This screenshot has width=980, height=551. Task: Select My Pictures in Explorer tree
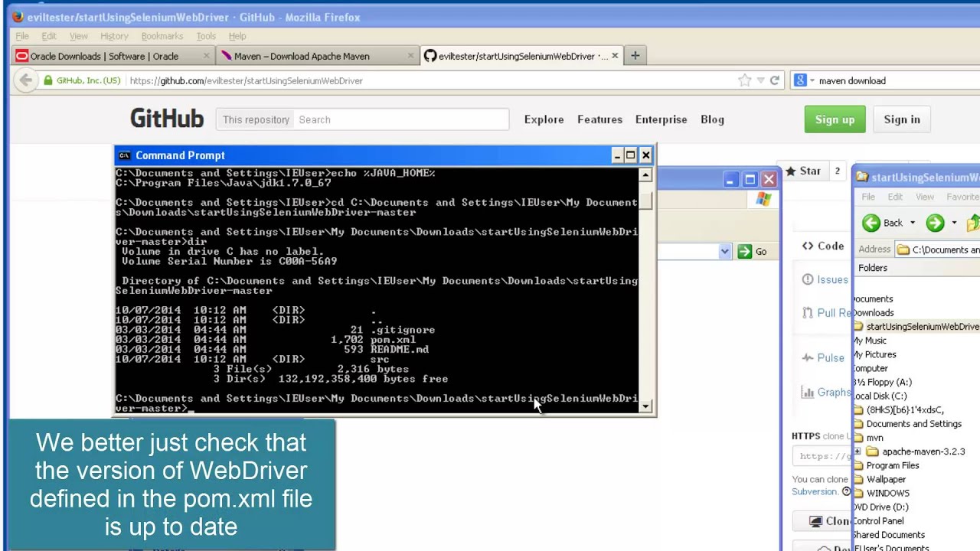(875, 354)
